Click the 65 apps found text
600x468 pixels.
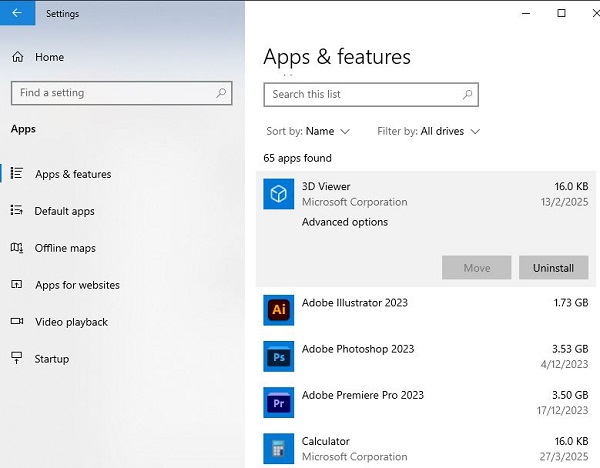297,158
